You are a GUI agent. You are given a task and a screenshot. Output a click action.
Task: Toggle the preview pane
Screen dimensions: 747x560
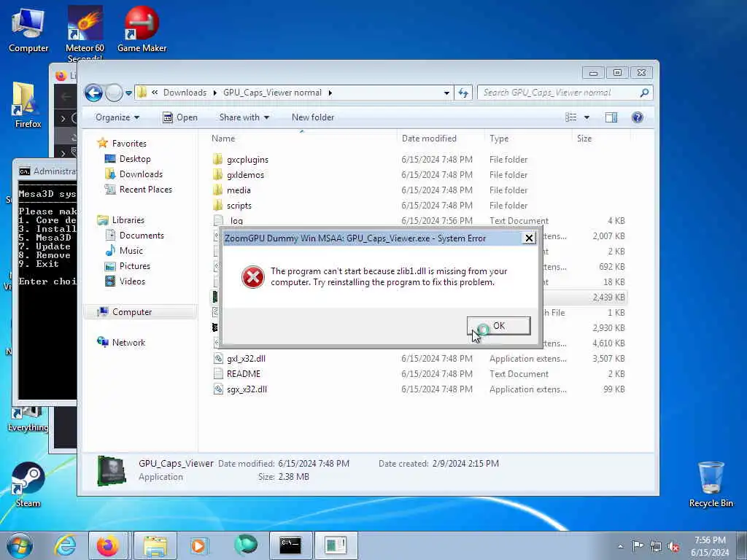tap(611, 117)
